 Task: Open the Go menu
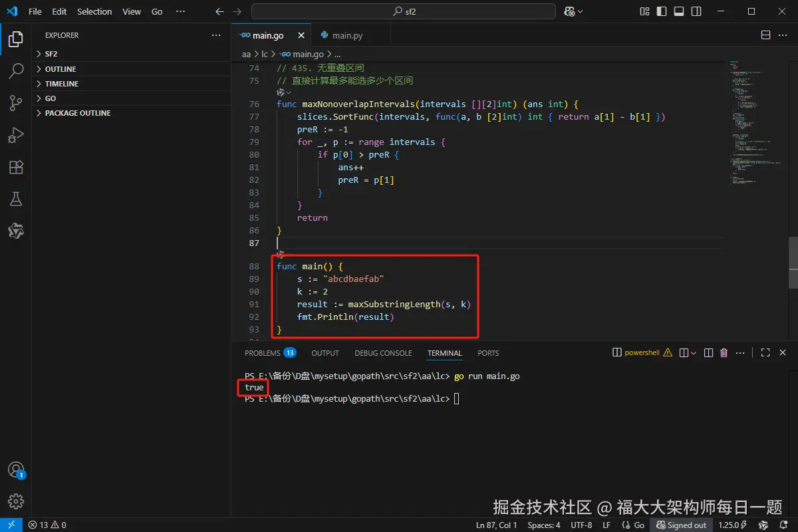157,11
